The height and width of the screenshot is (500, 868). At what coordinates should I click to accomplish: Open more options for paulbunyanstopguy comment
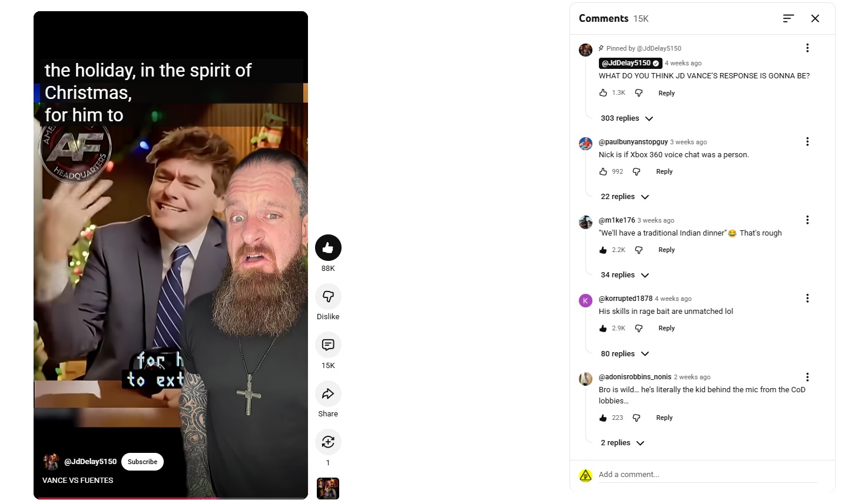[807, 142]
